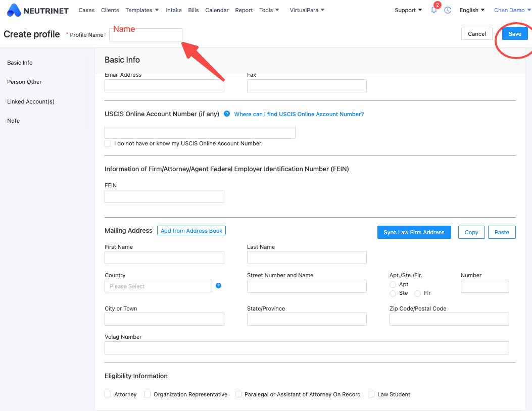Open the clock history icon

pyautogui.click(x=448, y=10)
